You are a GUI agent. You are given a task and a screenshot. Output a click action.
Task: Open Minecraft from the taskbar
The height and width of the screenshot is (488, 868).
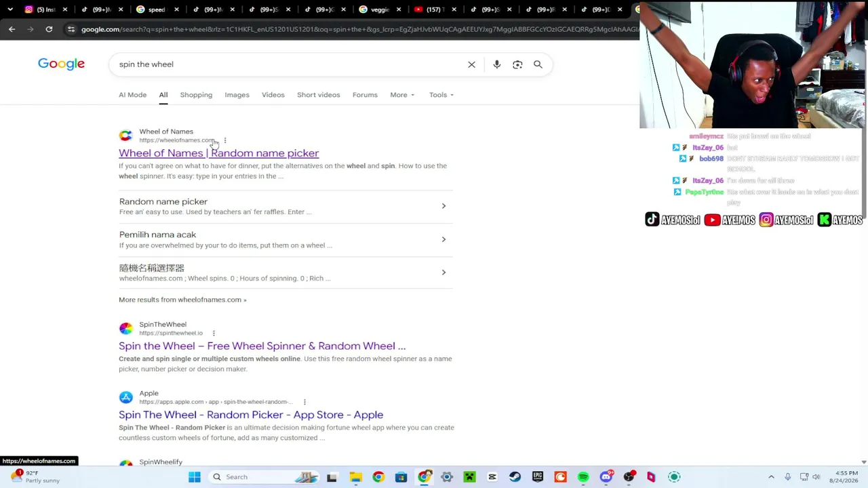469,477
